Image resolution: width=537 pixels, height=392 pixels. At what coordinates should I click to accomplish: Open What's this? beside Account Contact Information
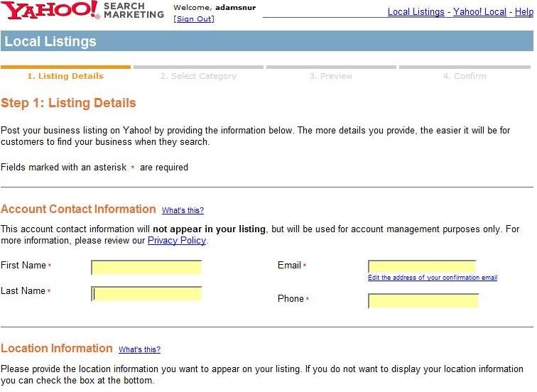click(183, 210)
